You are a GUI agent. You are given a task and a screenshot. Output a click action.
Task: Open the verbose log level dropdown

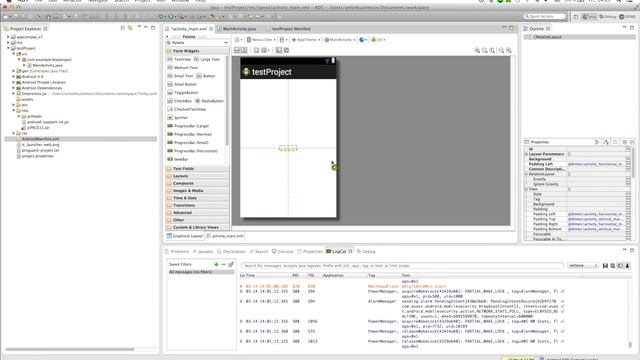click(582, 266)
